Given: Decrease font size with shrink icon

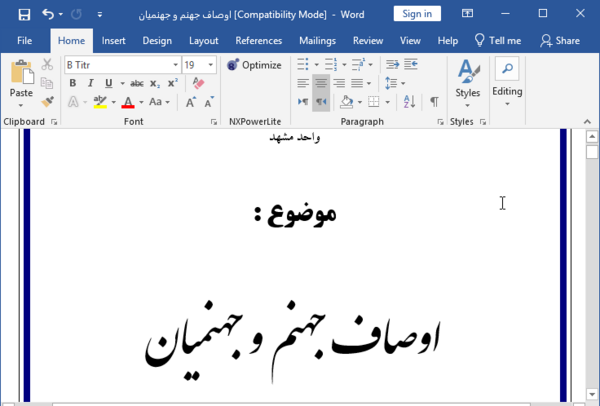Looking at the screenshot, I should tap(209, 102).
